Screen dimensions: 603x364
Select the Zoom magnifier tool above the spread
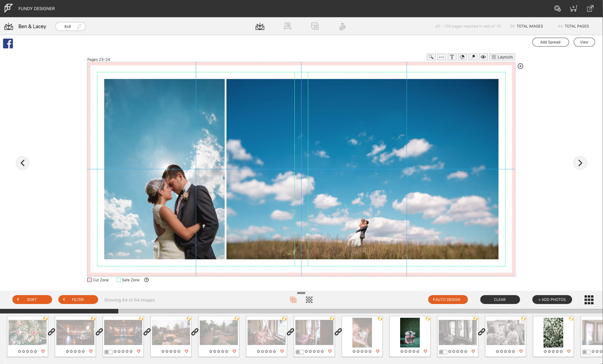click(431, 57)
